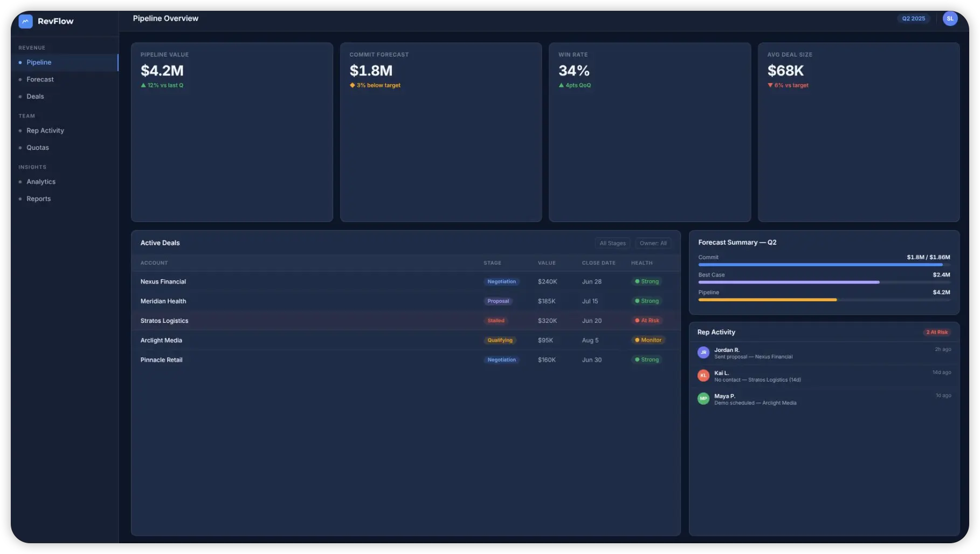Screen dimensions: 980x554
Task: Click the 2 At Risk badge
Action: point(937,332)
